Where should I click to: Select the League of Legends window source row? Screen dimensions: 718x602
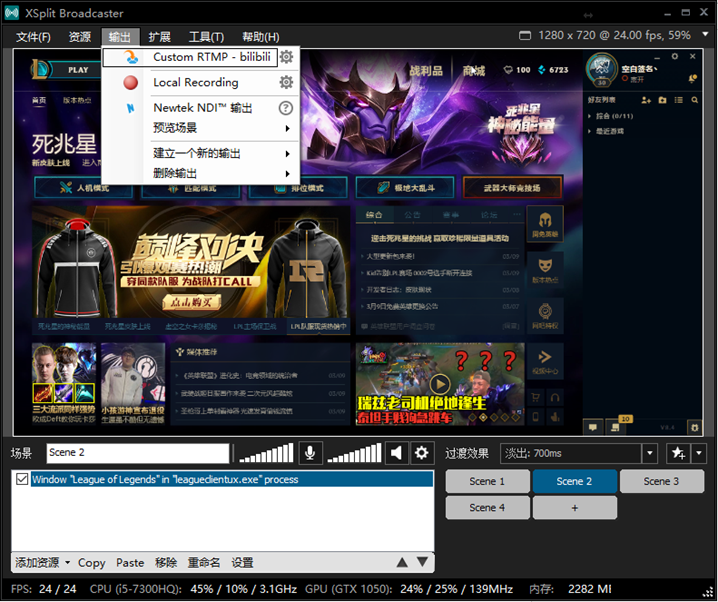(232, 479)
